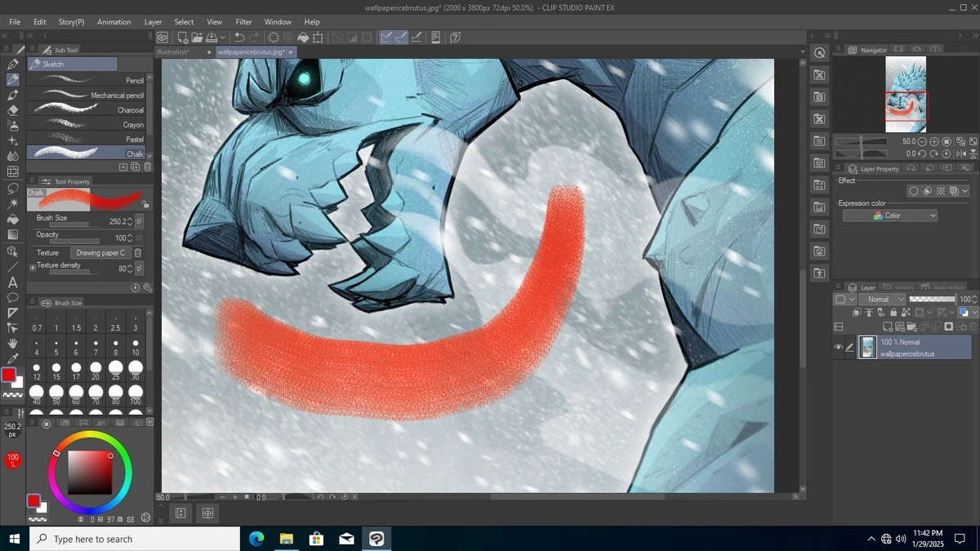The width and height of the screenshot is (980, 551).
Task: Select the Hand move tool
Action: (x=12, y=344)
